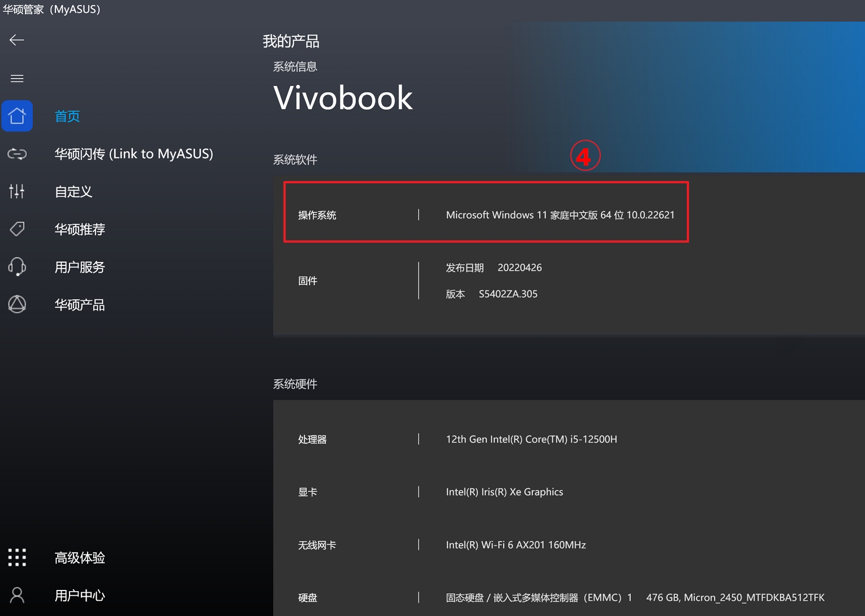Click the ASUS products triangle icon

click(17, 304)
